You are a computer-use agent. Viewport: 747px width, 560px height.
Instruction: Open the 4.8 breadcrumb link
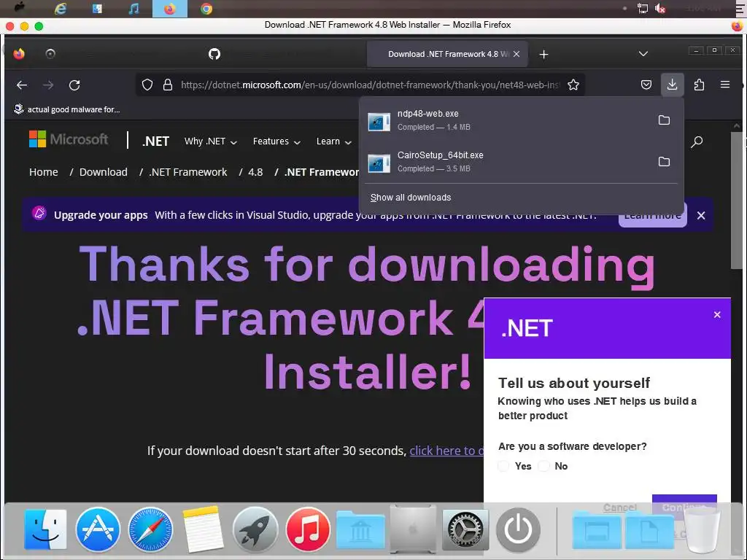(255, 172)
